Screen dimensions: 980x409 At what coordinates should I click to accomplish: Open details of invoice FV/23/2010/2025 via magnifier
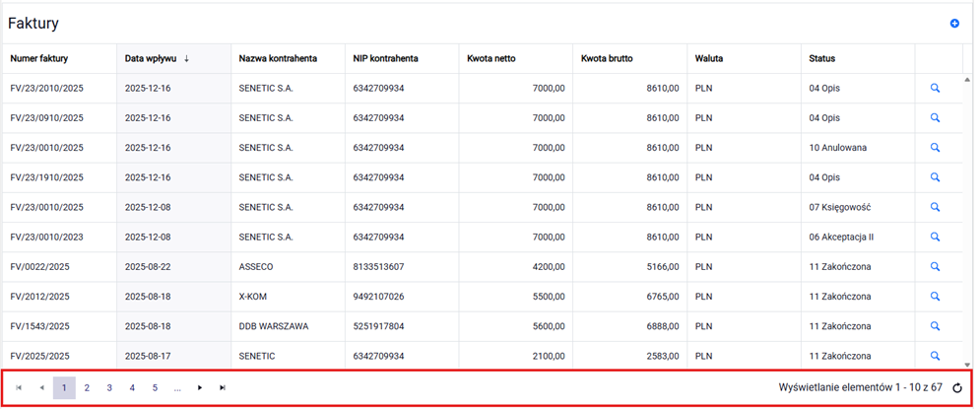935,88
